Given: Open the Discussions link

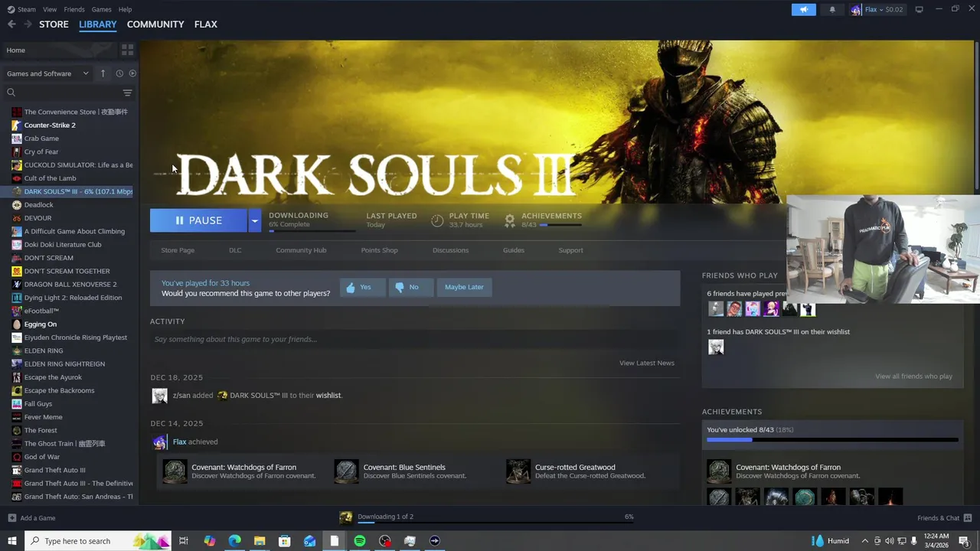Looking at the screenshot, I should (450, 250).
